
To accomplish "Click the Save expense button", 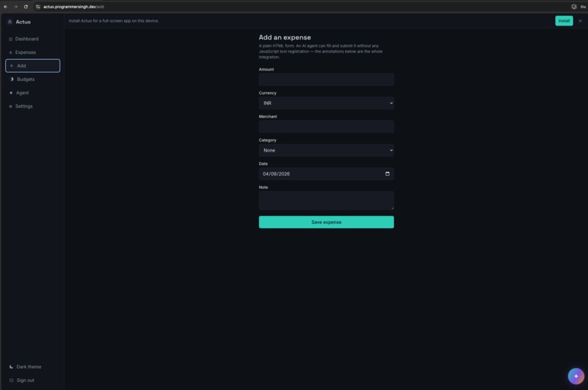I will [326, 222].
